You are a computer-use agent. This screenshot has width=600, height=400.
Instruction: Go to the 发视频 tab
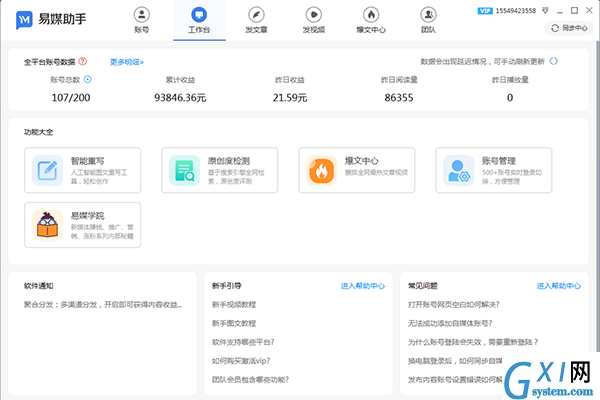click(314, 20)
